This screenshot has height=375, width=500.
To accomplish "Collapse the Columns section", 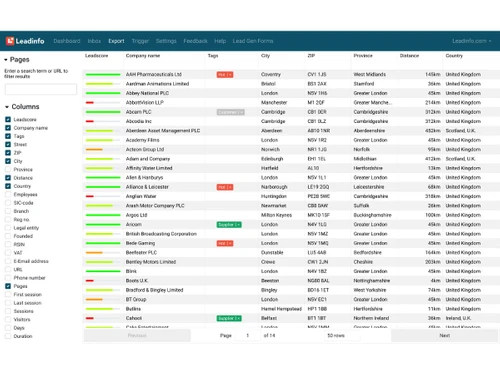I will click(22, 107).
